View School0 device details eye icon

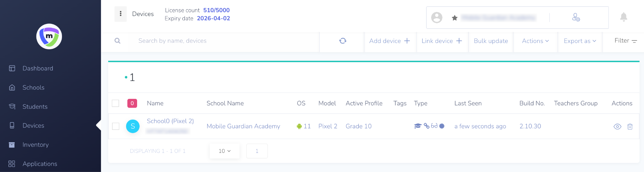[617, 126]
